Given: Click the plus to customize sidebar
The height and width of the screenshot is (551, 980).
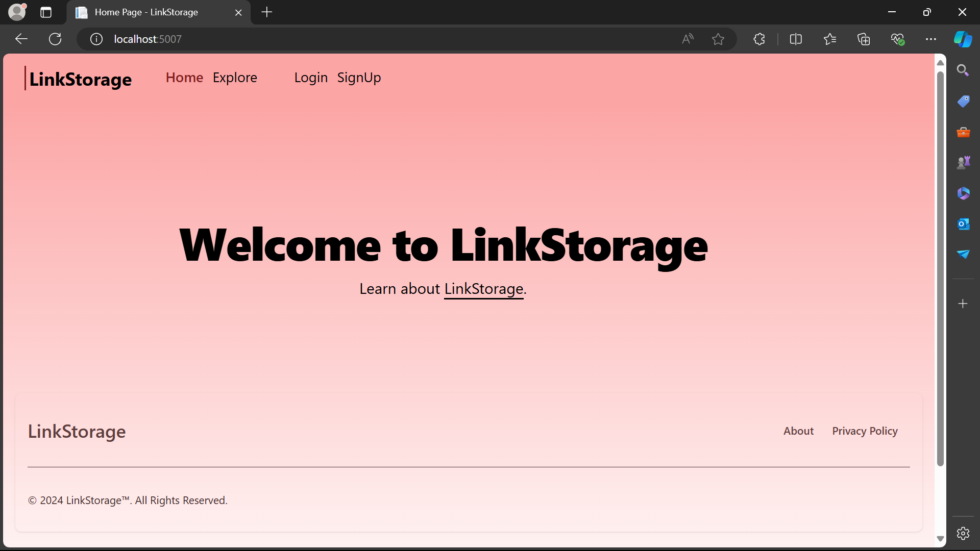Looking at the screenshot, I should (x=963, y=304).
